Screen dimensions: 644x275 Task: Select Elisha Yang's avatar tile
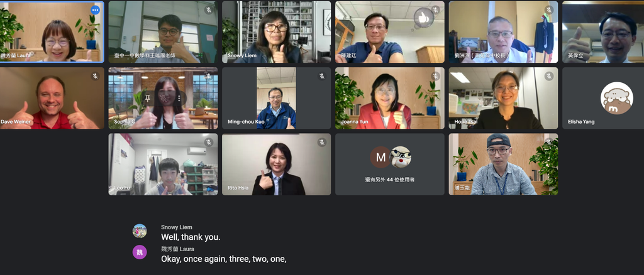click(x=603, y=99)
